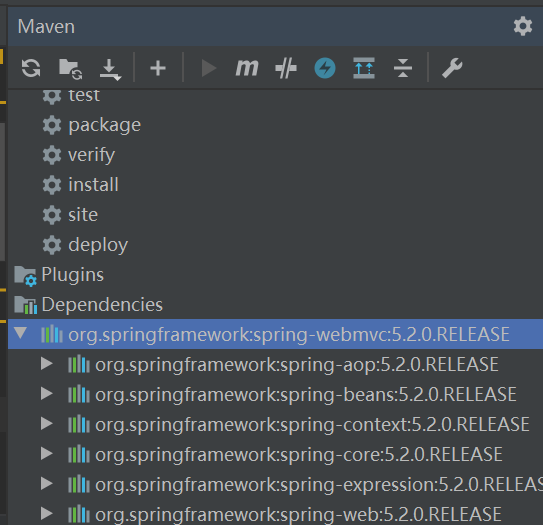543x525 pixels.
Task: Show dependencies diagram icon
Action: pyautogui.click(x=364, y=68)
